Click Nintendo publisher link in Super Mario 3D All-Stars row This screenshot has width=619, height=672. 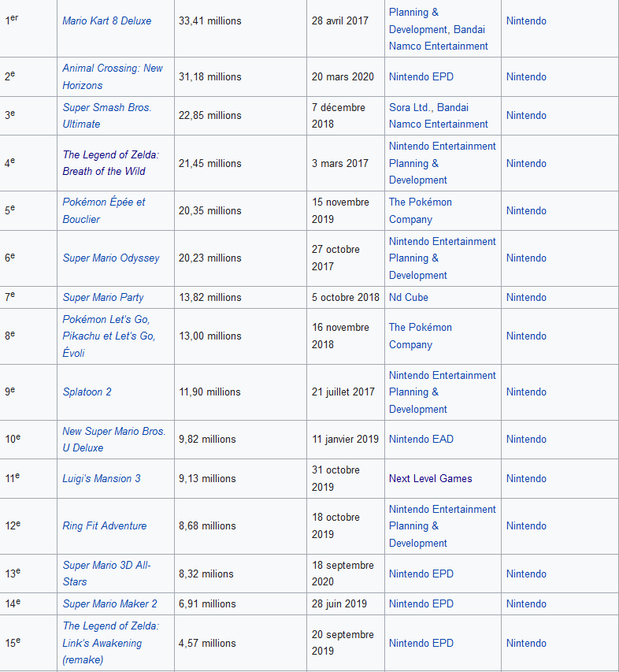(526, 574)
